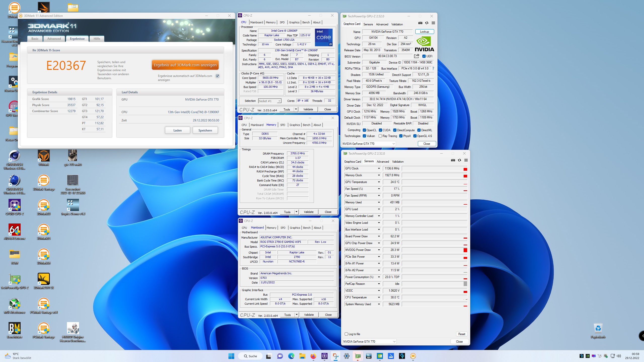The height and width of the screenshot is (362, 644).
Task: Open Firefox from the taskbar
Action: click(313, 356)
